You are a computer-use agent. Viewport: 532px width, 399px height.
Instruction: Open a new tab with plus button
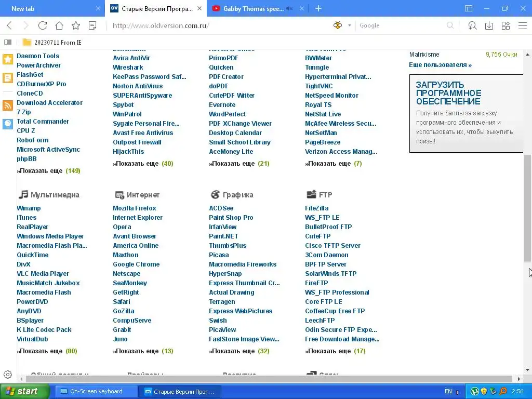click(x=318, y=8)
